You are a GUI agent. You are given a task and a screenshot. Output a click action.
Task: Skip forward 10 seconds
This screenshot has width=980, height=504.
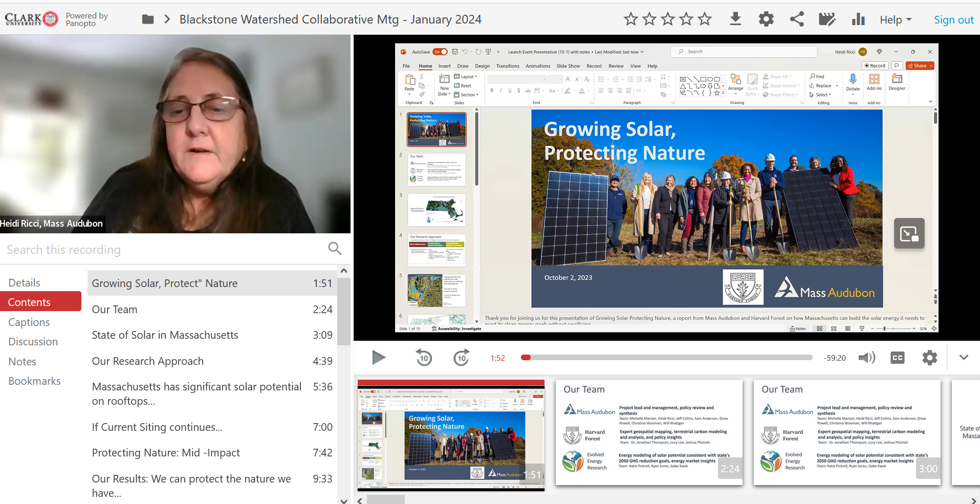(462, 358)
